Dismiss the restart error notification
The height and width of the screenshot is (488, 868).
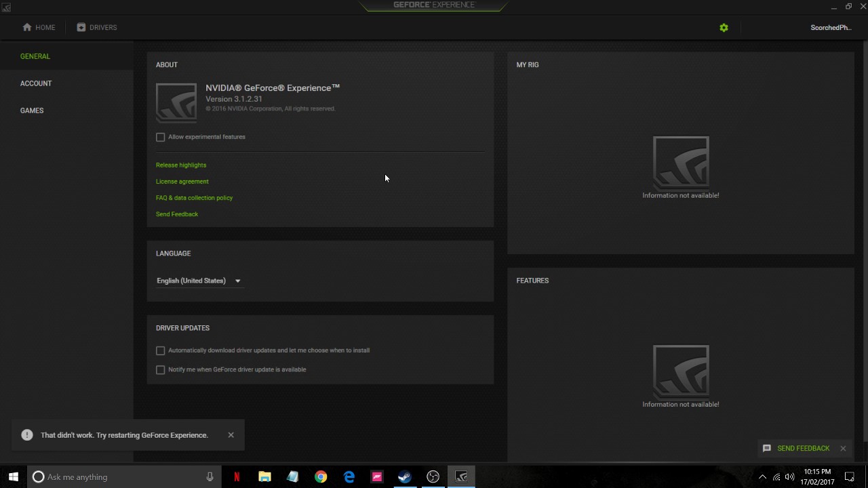[x=231, y=435]
